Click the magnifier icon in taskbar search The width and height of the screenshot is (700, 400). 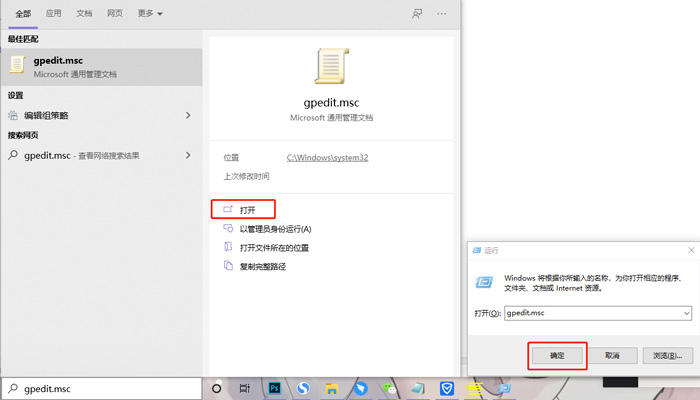[13, 388]
